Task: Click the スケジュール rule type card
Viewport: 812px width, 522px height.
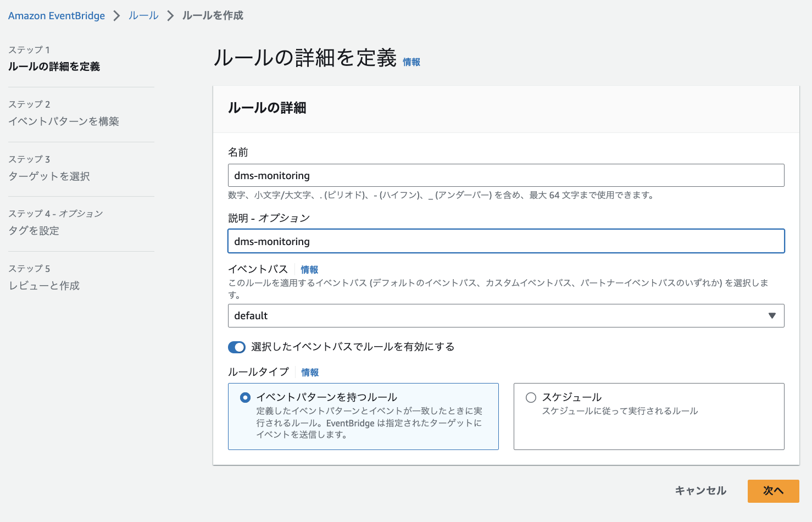Action: (649, 417)
